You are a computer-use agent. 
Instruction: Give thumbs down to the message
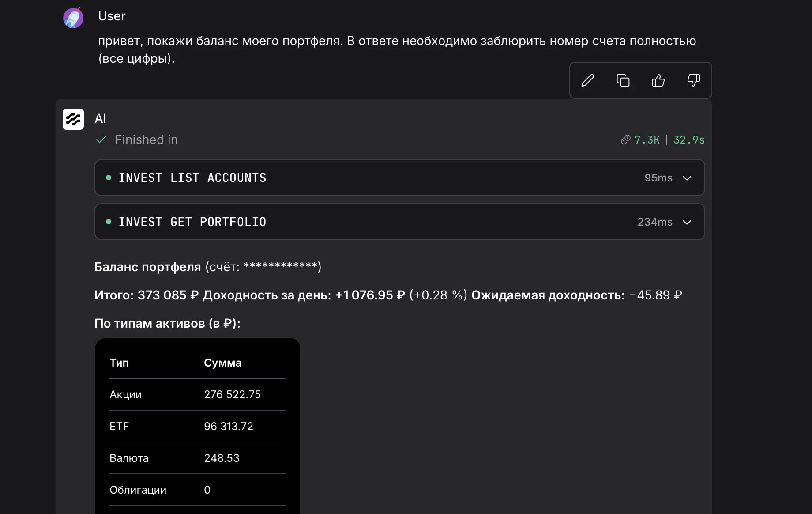[693, 80]
